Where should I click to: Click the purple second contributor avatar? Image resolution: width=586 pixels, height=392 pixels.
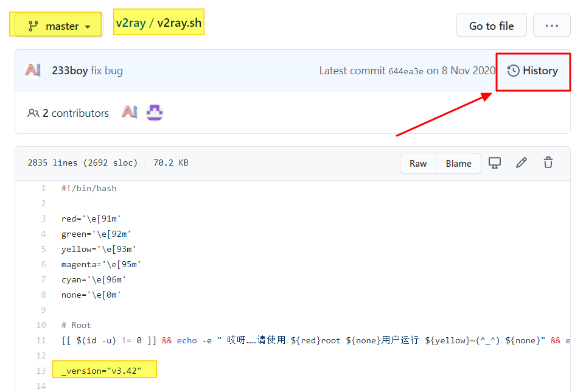[155, 113]
